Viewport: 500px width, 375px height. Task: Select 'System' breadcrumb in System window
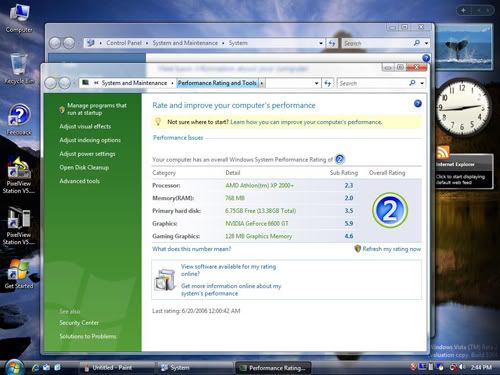click(x=238, y=43)
